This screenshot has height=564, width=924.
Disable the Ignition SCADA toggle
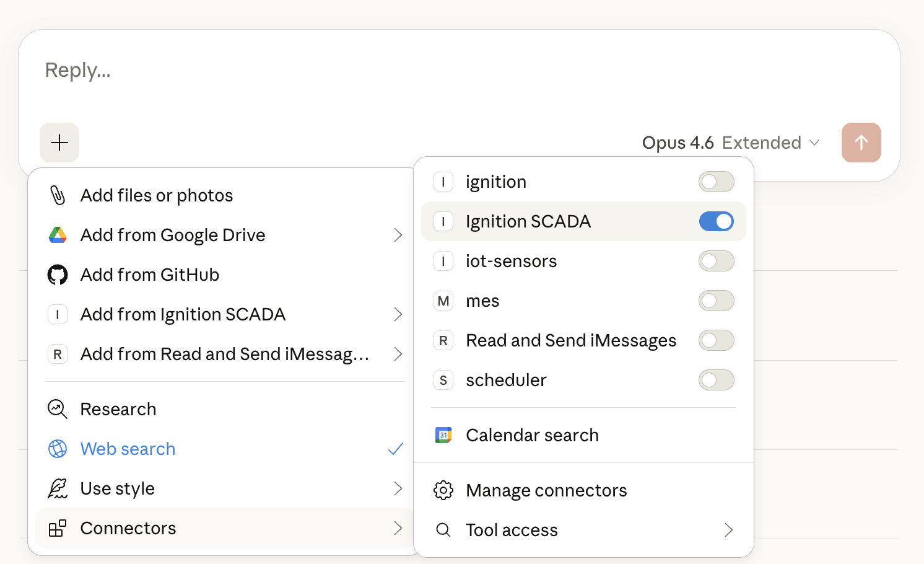pos(717,221)
